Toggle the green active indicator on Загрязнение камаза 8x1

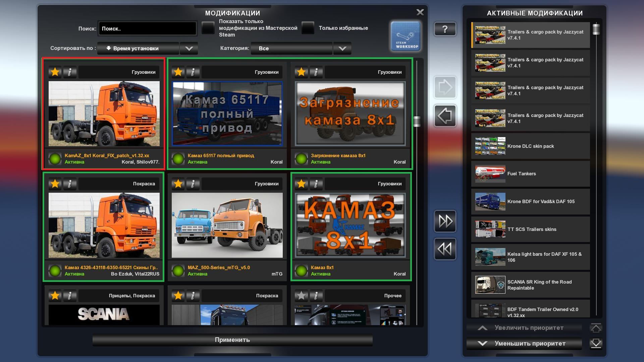pyautogui.click(x=301, y=159)
